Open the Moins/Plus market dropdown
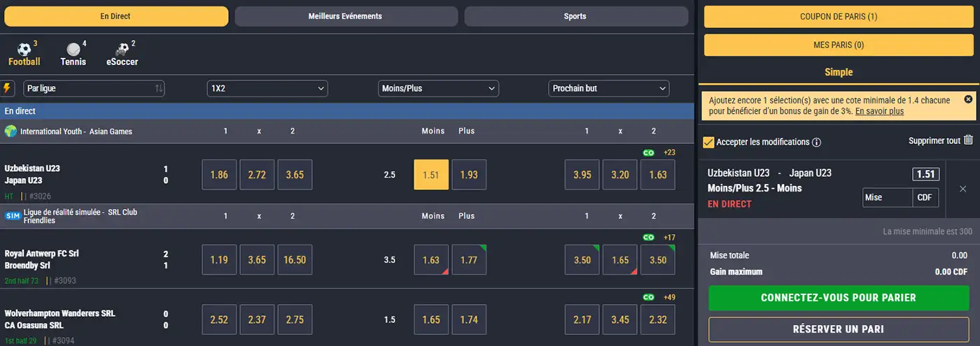This screenshot has height=346, width=980. 438,89
